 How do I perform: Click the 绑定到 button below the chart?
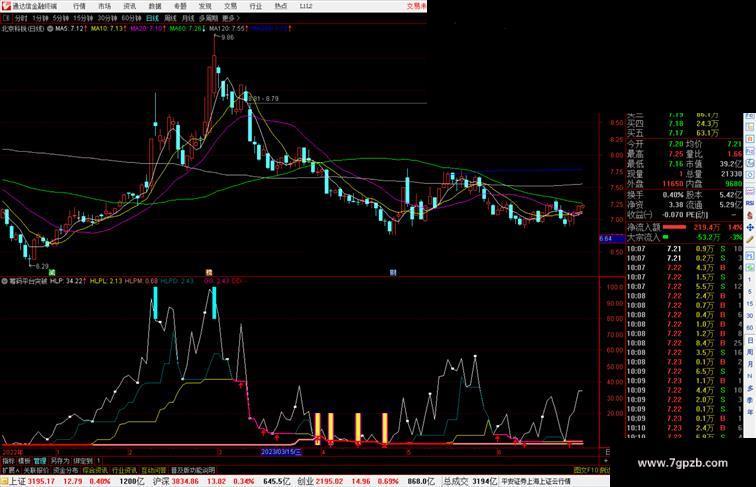click(x=82, y=461)
